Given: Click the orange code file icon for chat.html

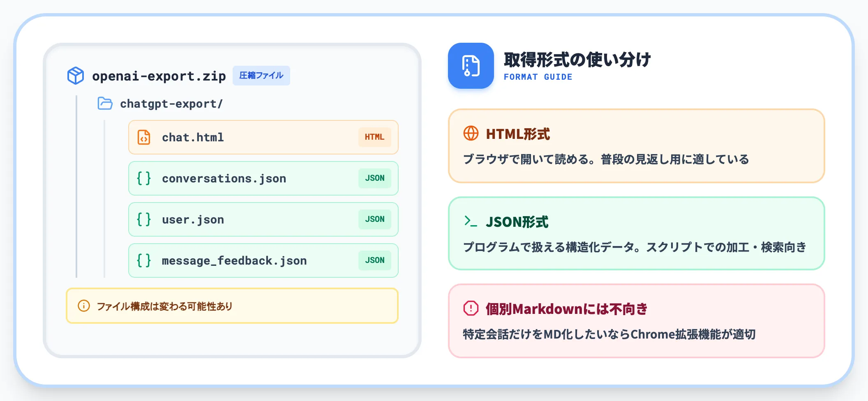Looking at the screenshot, I should point(144,137).
